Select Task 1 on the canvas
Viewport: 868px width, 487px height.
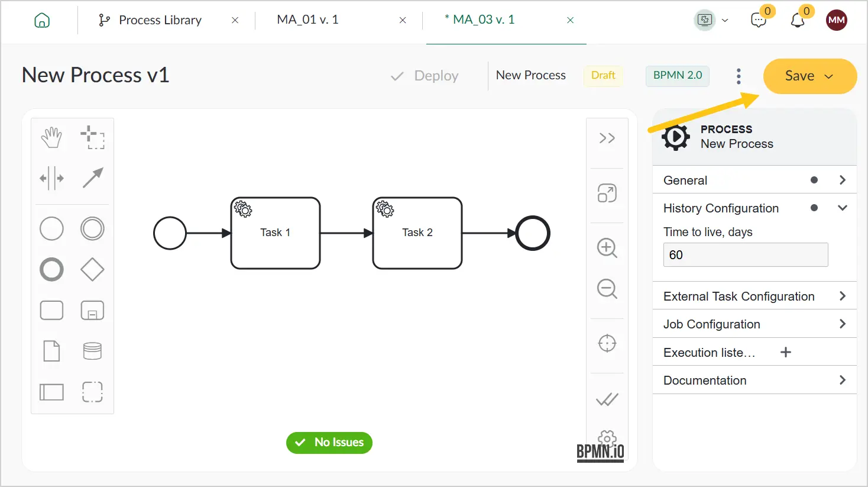point(276,233)
